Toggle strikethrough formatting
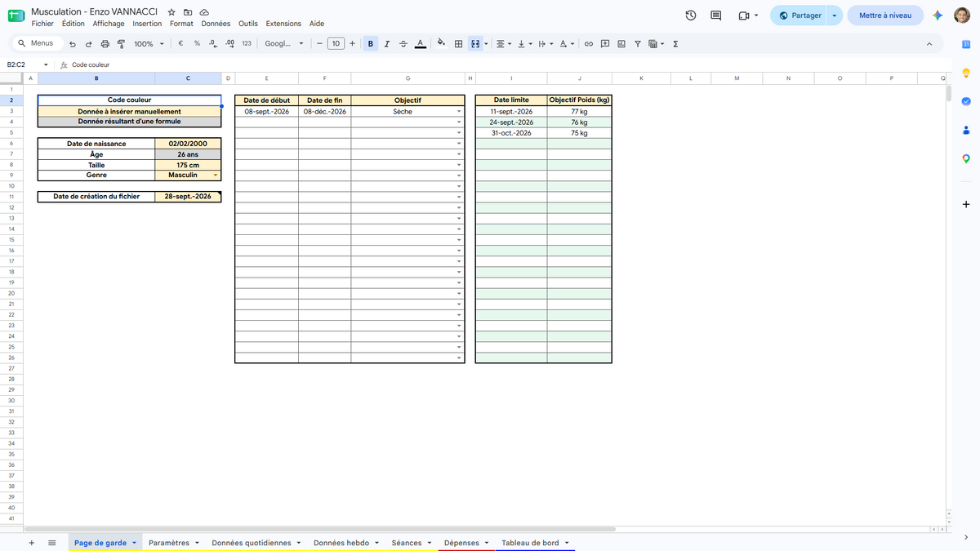Image resolution: width=980 pixels, height=551 pixels. pos(403,44)
